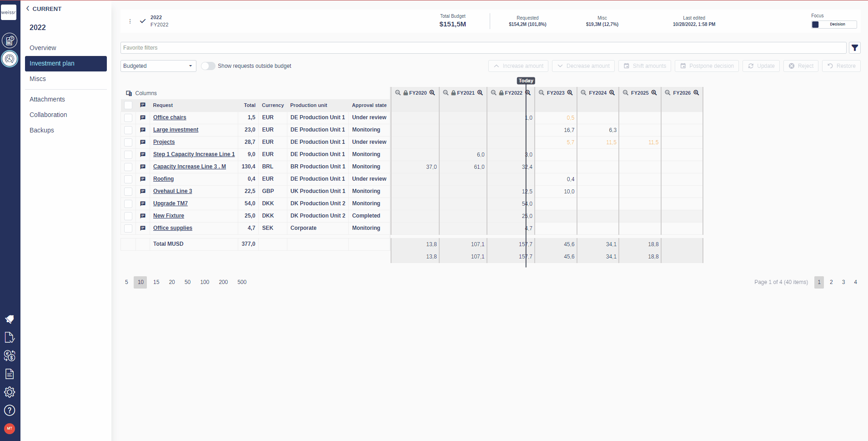868x441 pixels.
Task: Click comment icon for Office chairs row
Action: (143, 117)
